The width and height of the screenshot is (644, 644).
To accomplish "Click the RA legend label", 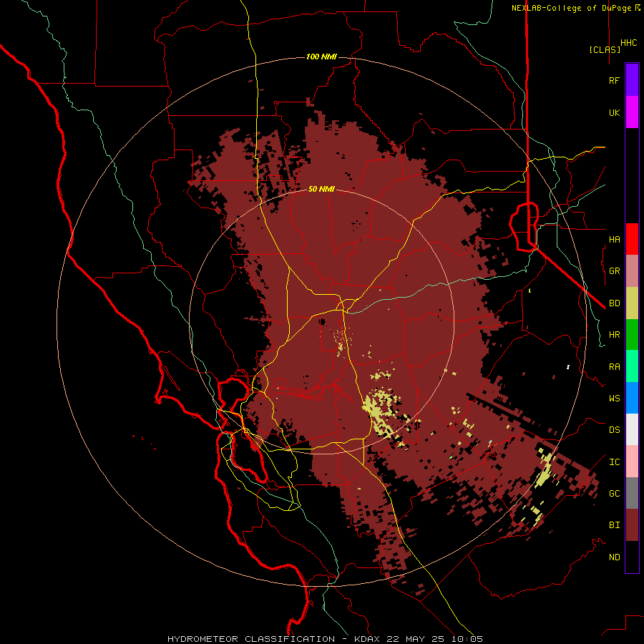I will [x=614, y=367].
